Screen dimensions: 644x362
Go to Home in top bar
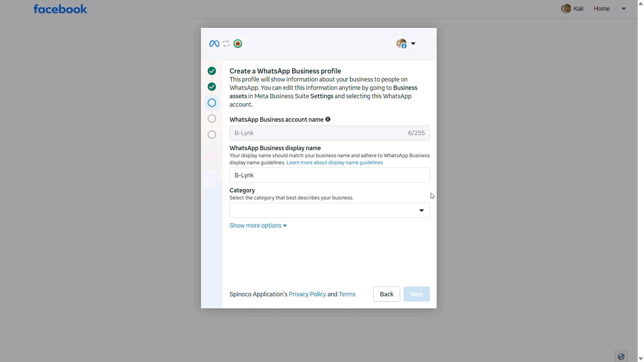[x=601, y=9]
